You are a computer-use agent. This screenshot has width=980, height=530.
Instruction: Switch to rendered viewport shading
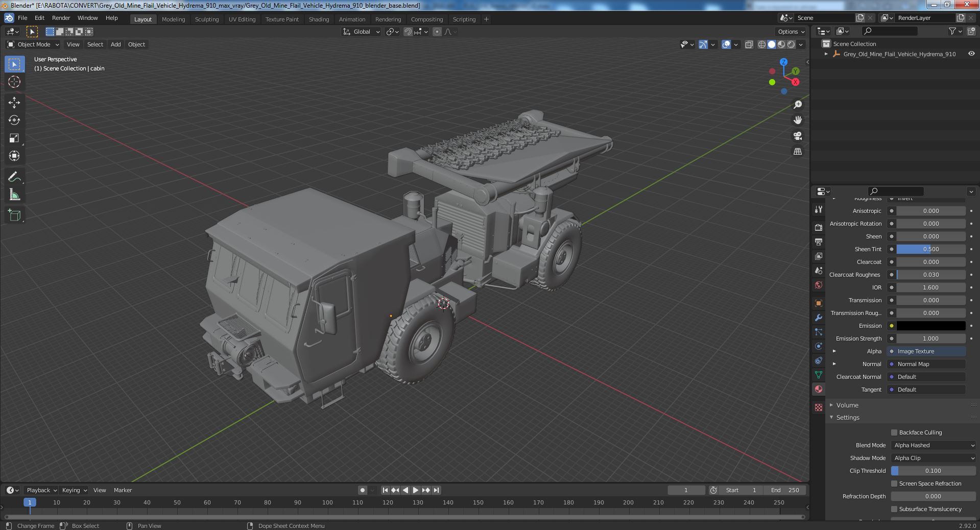pyautogui.click(x=791, y=44)
